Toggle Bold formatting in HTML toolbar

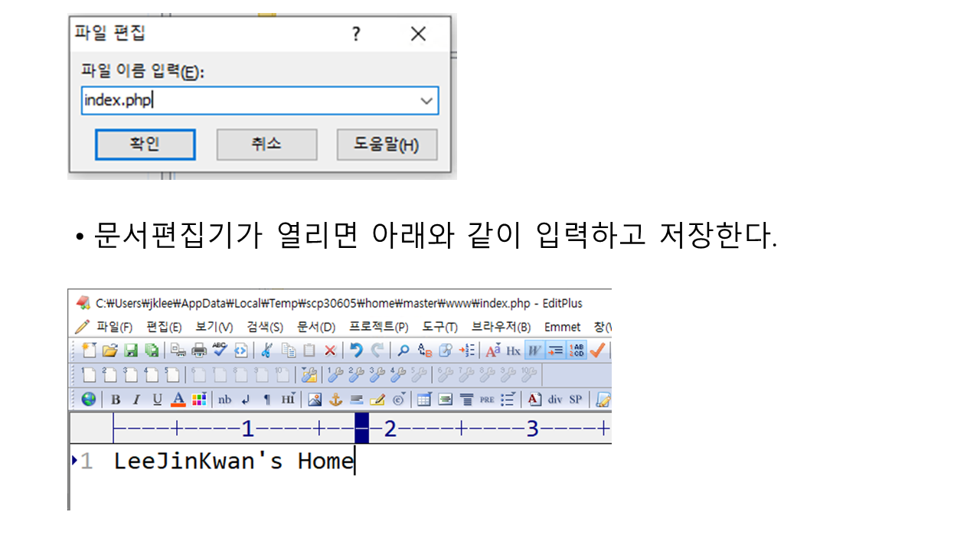point(116,399)
